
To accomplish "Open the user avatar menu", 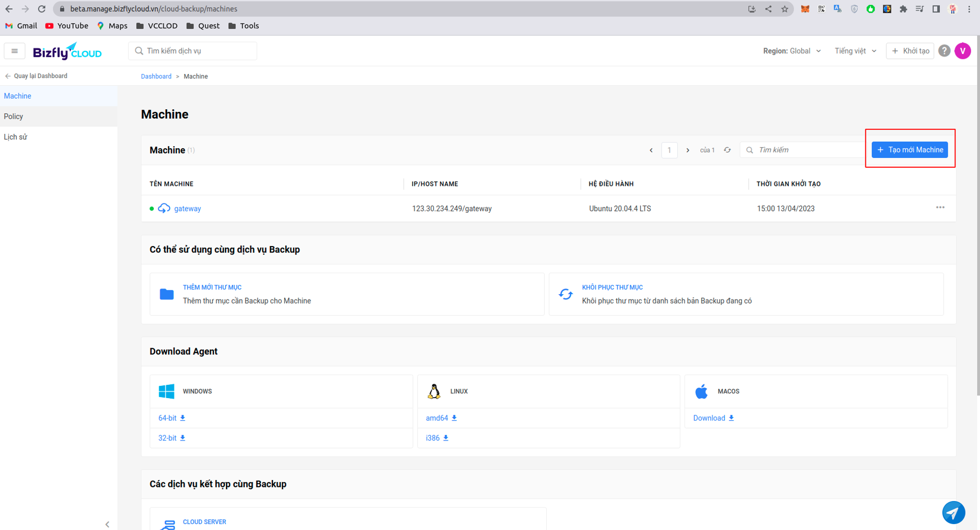I will point(963,50).
